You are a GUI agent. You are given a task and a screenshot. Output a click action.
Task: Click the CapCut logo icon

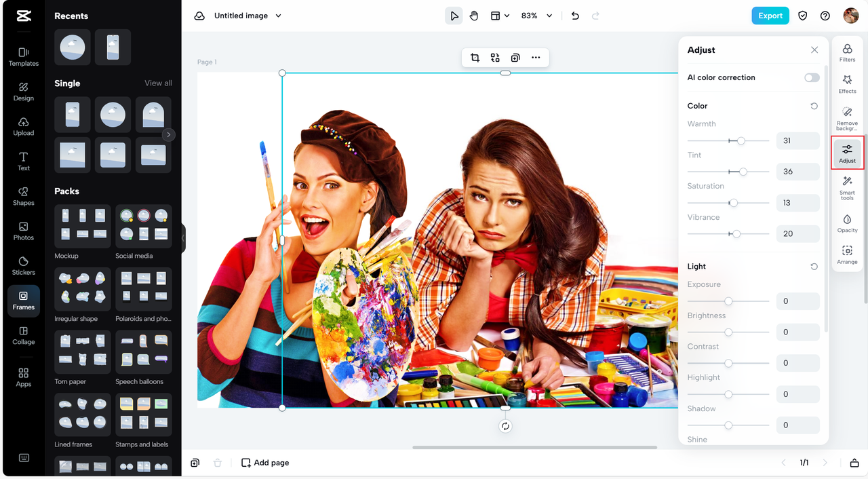tap(24, 16)
